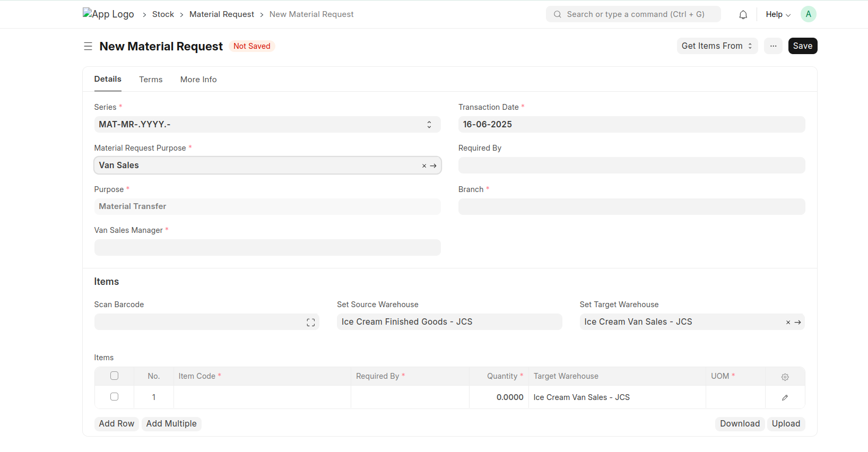
Task: Follow arrow link next to Ice Cream Van Sales target warehouse
Action: tap(797, 323)
